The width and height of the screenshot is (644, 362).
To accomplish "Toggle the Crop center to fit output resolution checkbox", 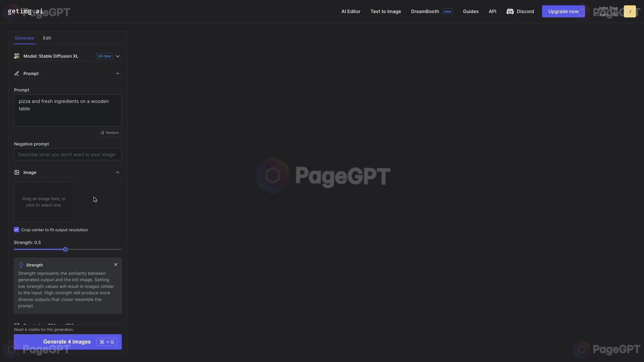I will click(16, 230).
